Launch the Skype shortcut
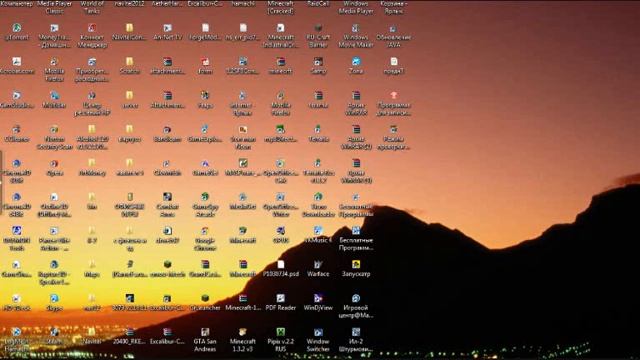 coord(54,298)
